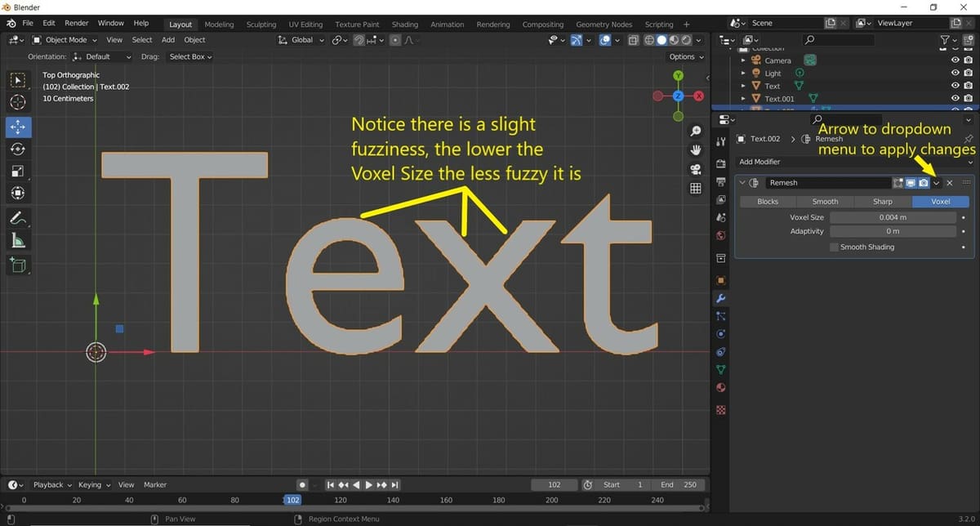Viewport: 980px width, 526px height.
Task: Click the viewport zoom magnifier icon
Action: click(696, 131)
